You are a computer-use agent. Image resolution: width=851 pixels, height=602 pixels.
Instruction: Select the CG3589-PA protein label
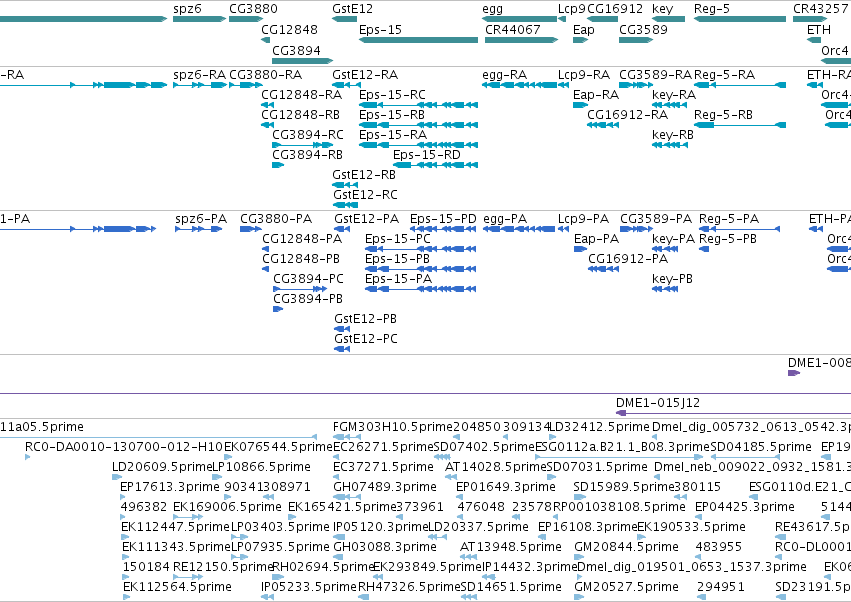[x=656, y=219]
